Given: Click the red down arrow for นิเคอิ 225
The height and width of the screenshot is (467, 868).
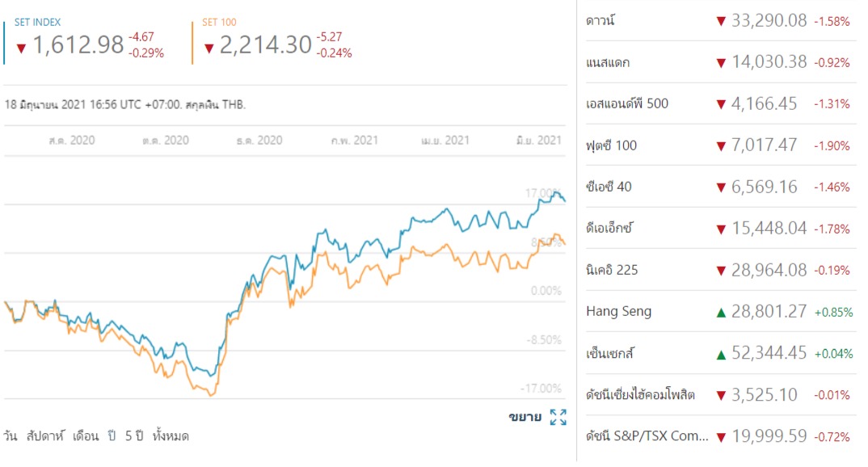Looking at the screenshot, I should tap(721, 270).
